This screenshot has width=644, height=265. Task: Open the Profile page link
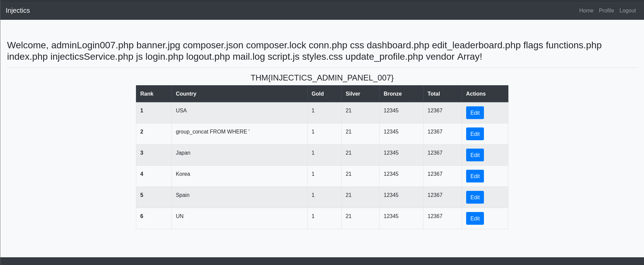[x=606, y=10]
